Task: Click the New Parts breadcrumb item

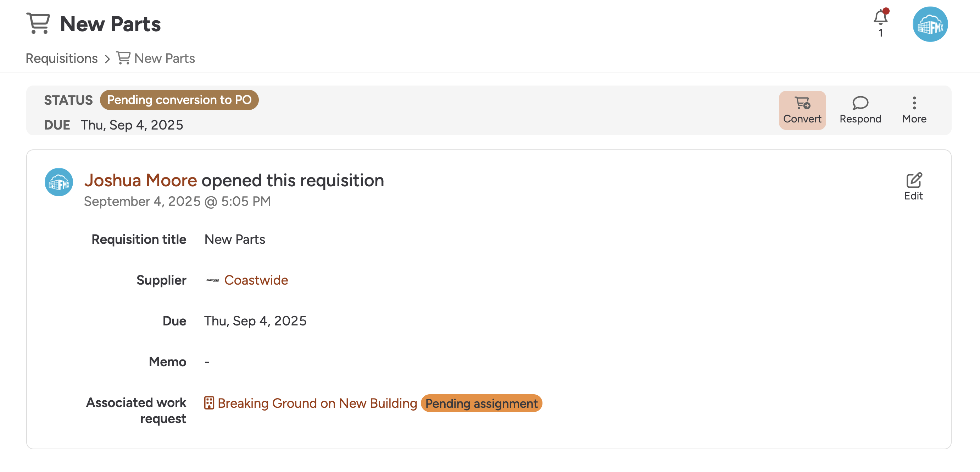Action: tap(165, 58)
